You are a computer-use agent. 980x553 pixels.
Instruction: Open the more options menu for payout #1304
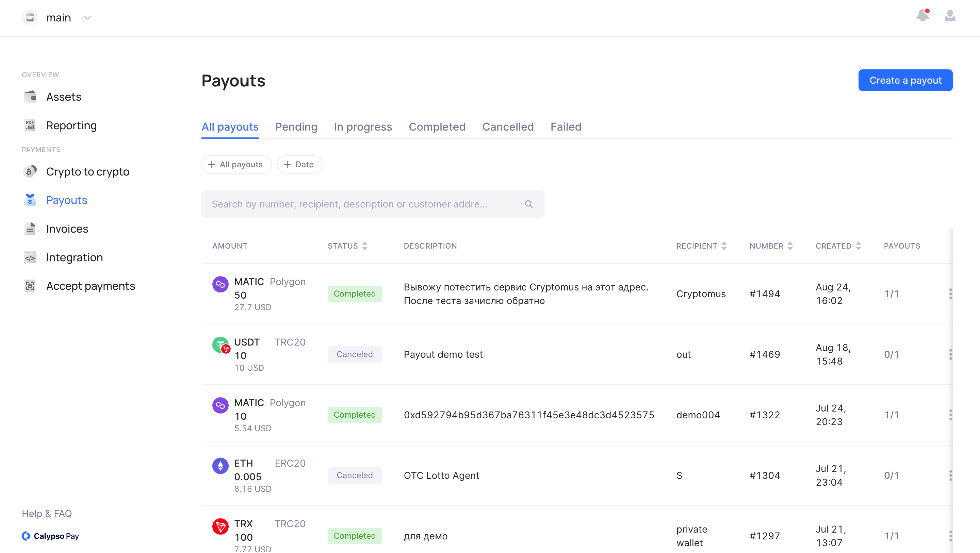pos(950,475)
